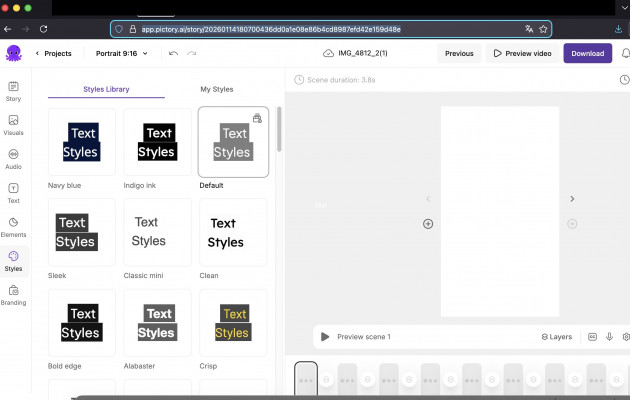The width and height of the screenshot is (630, 400).
Task: Open the Branding panel
Action: (13, 294)
